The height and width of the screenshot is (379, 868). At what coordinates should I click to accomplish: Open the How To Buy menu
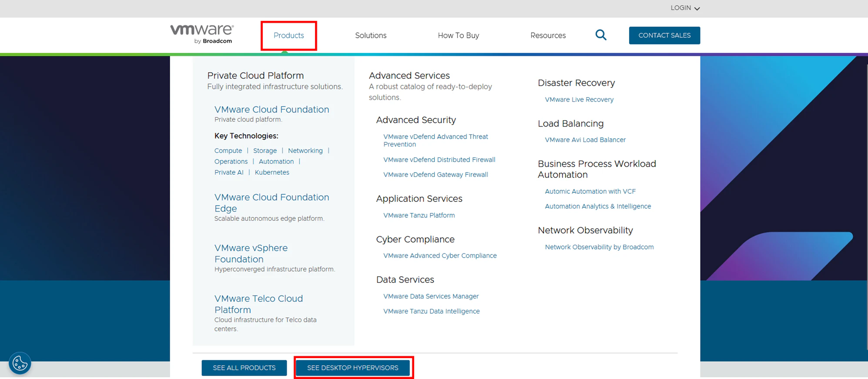458,36
